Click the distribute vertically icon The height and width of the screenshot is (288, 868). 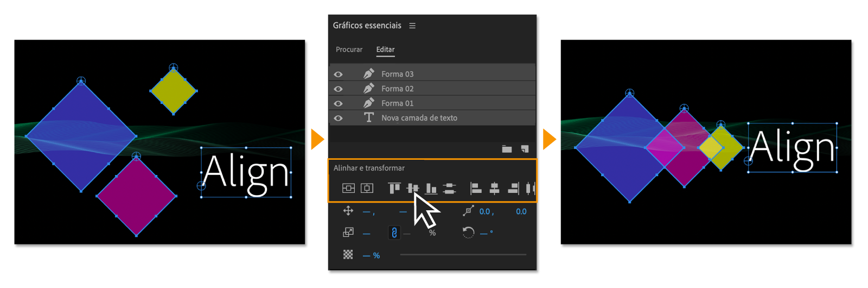point(449,189)
